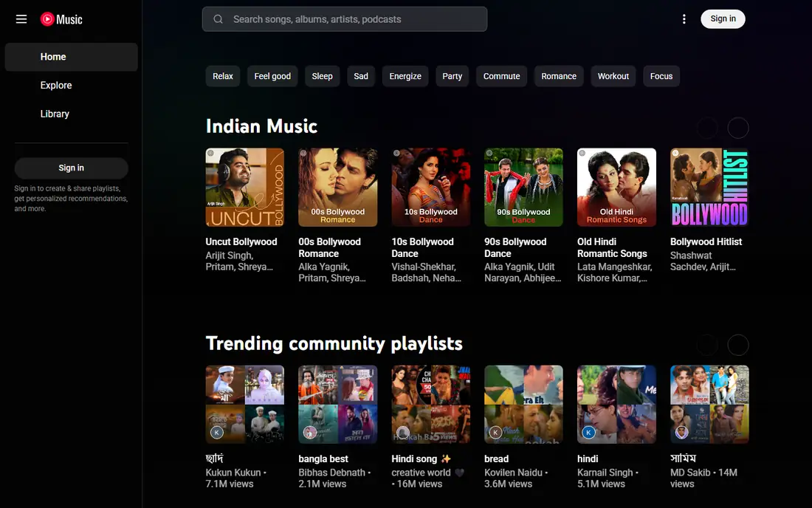
Task: Open bangla best playlist thumbnail
Action: pyautogui.click(x=337, y=405)
